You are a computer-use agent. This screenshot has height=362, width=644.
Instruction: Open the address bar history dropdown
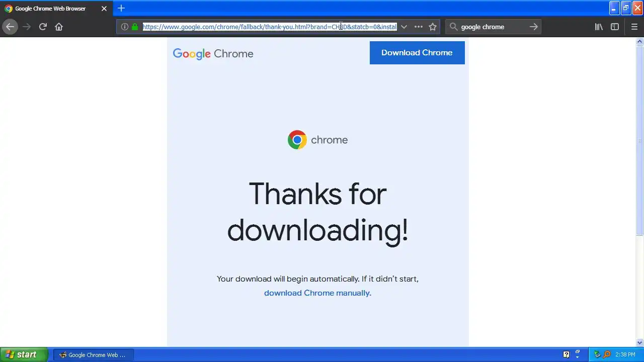coord(404,27)
